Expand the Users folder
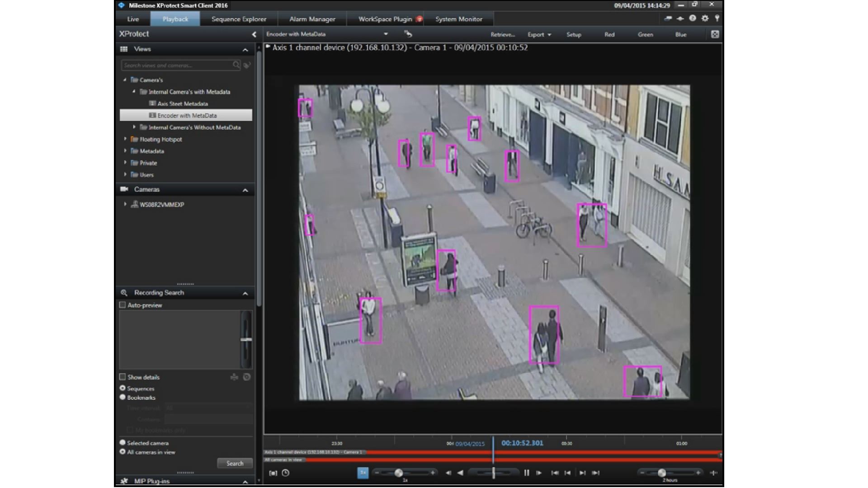 tap(125, 174)
